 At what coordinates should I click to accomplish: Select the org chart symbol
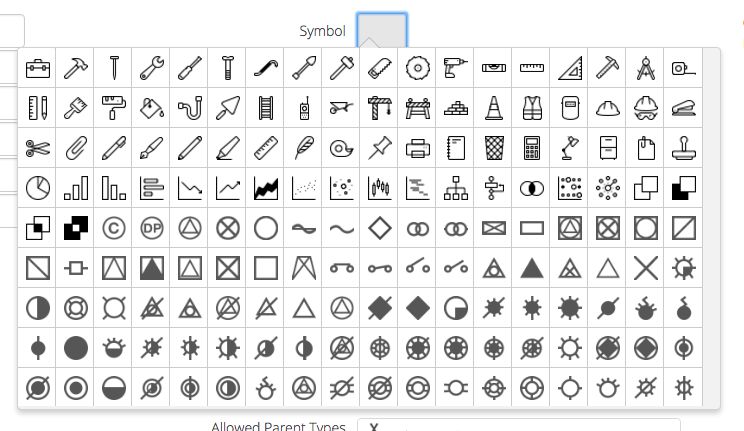(456, 188)
